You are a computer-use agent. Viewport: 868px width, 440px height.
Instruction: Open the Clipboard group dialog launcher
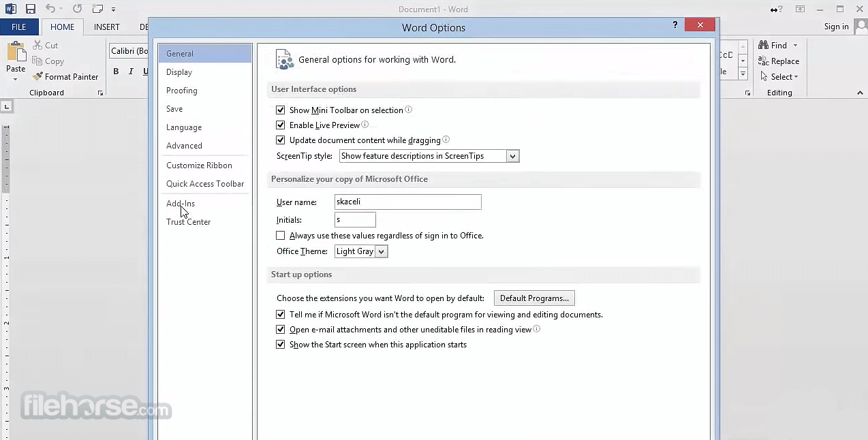coord(101,93)
